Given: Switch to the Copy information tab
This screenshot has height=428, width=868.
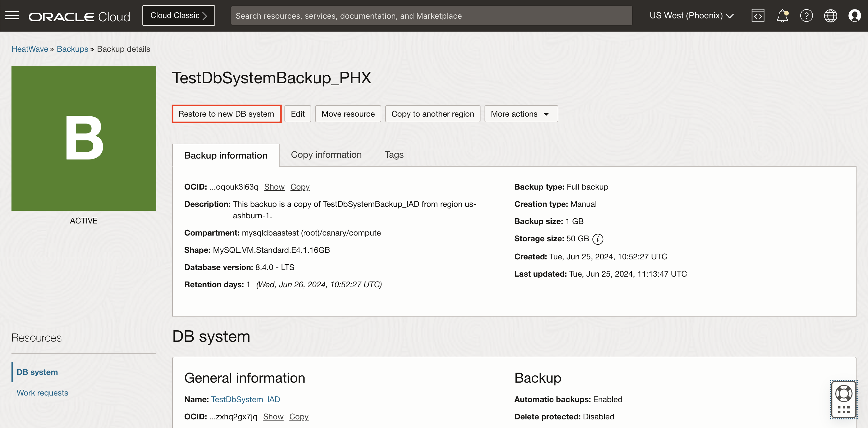Looking at the screenshot, I should 326,155.
